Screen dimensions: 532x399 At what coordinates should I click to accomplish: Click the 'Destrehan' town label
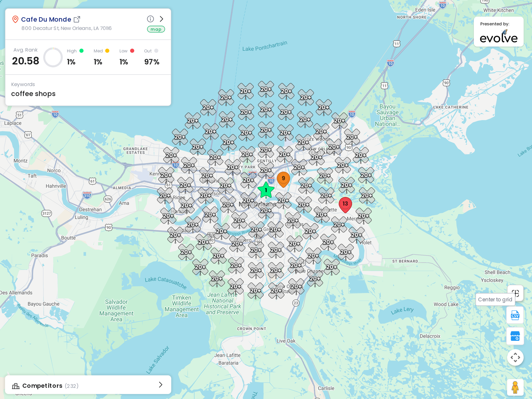pos(90,209)
